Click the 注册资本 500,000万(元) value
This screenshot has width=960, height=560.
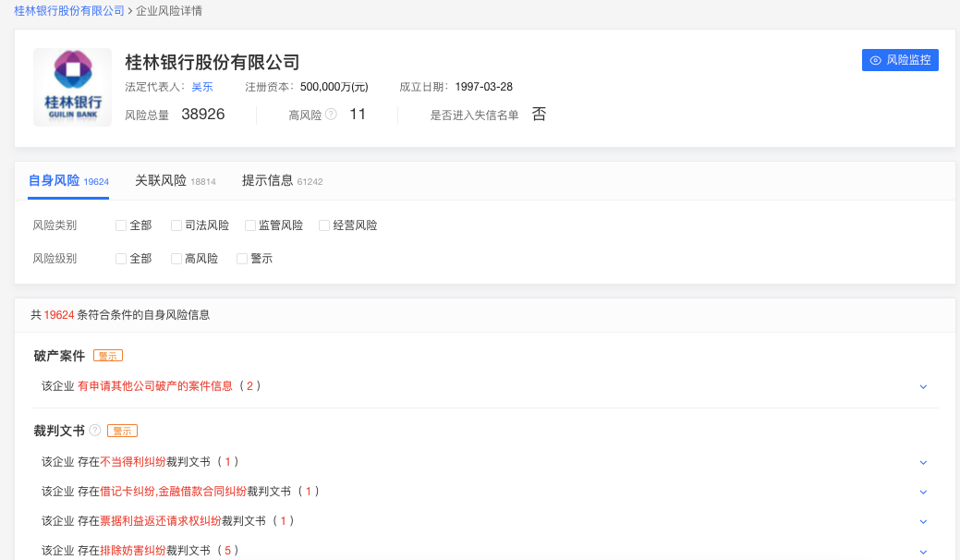(334, 87)
